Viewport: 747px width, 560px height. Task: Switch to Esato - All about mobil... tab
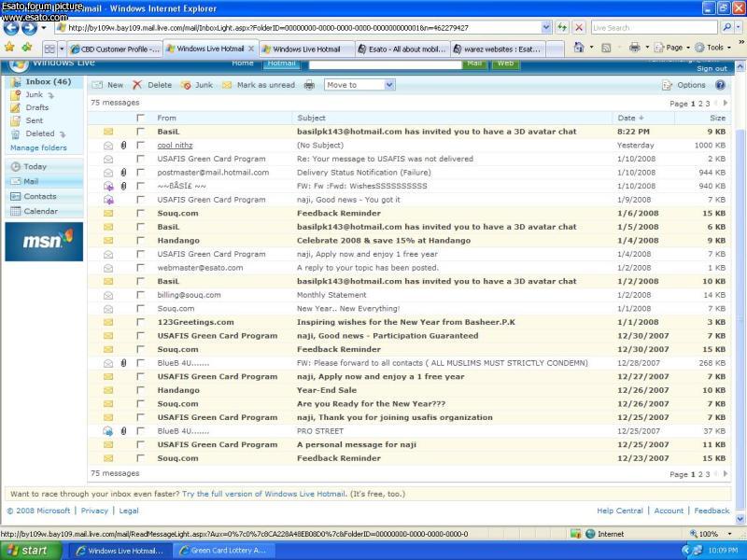tap(402, 49)
